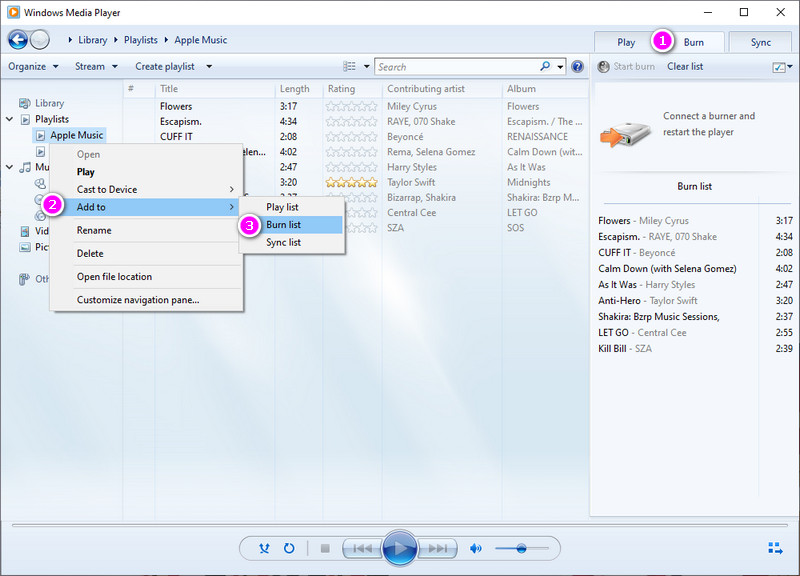Click the burner drive icon
The image size is (800, 576).
[x=626, y=135]
